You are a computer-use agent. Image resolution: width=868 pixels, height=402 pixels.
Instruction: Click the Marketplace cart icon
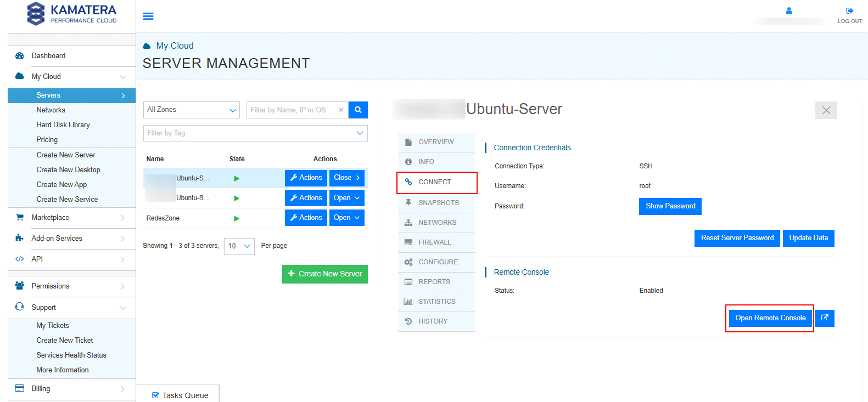20,217
